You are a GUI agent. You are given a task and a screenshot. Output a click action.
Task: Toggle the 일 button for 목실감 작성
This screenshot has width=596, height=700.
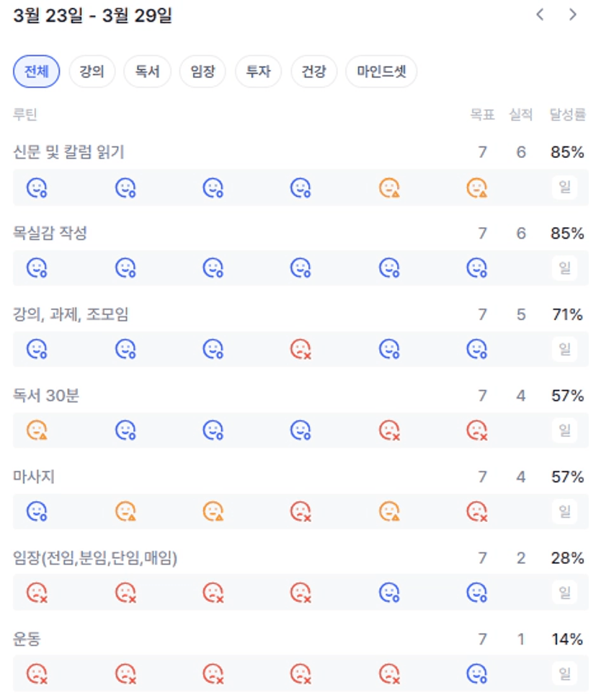tap(564, 268)
